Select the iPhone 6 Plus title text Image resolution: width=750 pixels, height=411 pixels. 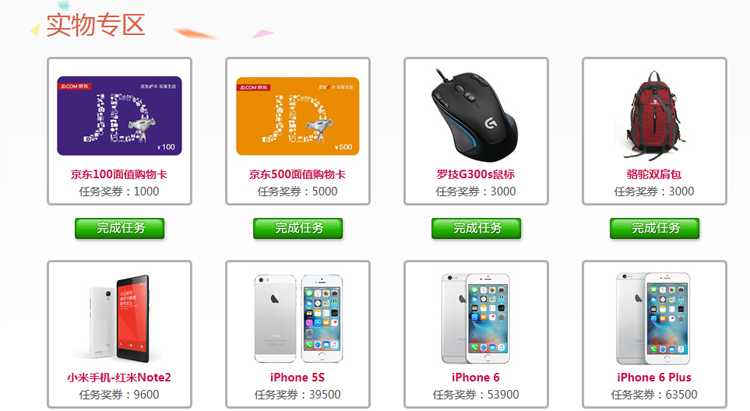654,378
